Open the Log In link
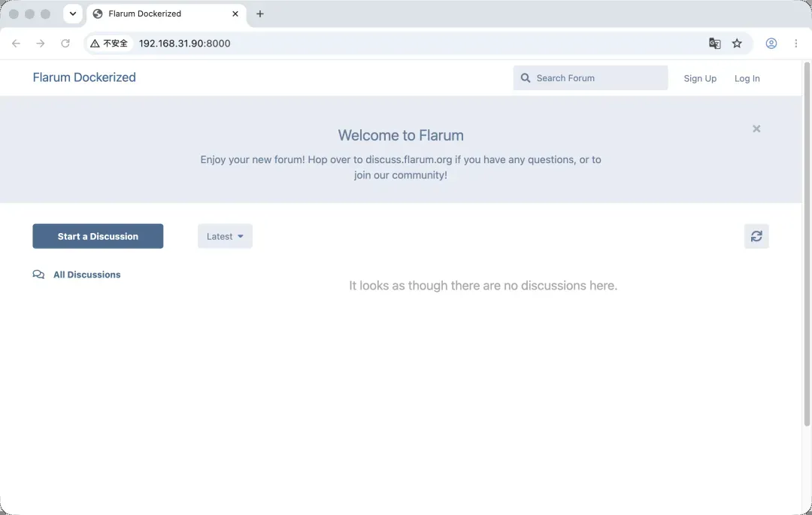812x515 pixels. (747, 78)
